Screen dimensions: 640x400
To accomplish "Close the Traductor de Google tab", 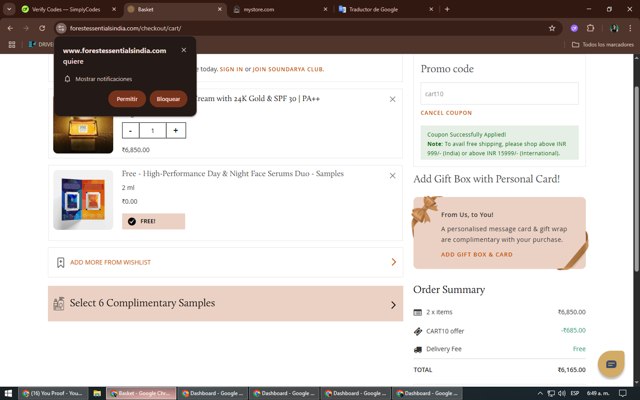I will pos(431,9).
